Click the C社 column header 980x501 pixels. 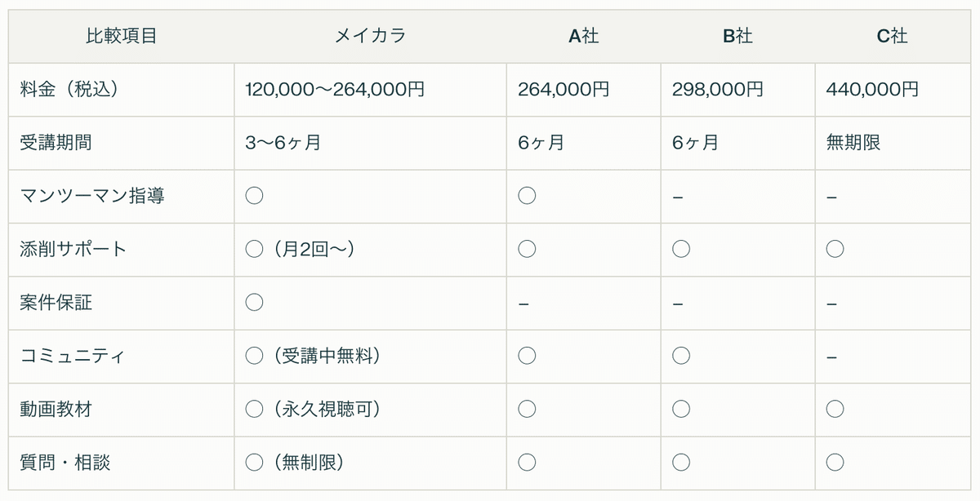pos(892,36)
